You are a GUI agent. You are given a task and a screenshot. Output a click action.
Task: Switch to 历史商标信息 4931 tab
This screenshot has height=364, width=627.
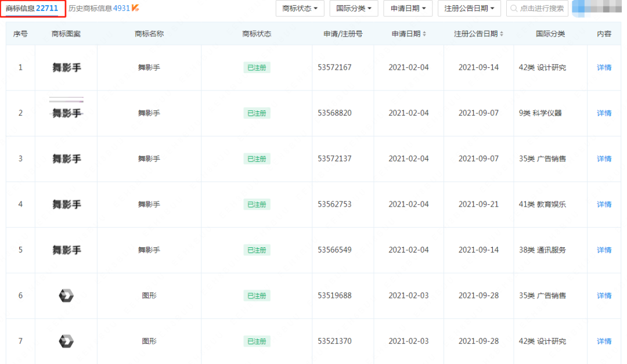click(99, 8)
